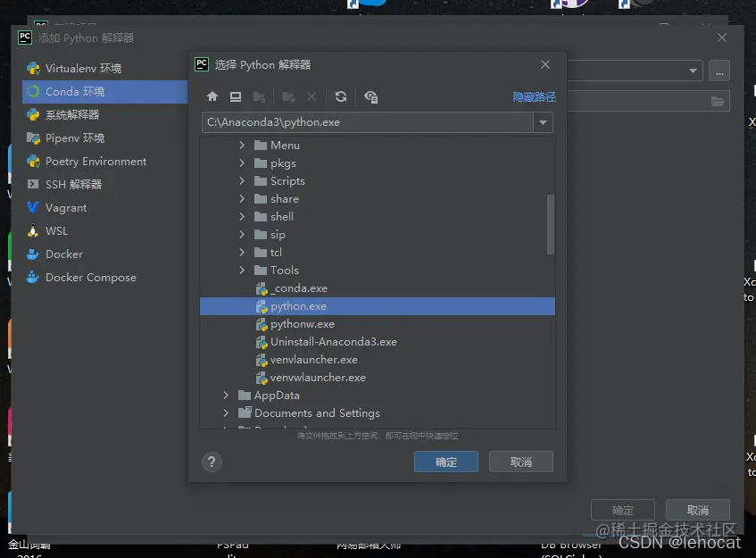The height and width of the screenshot is (558, 756).
Task: Select WSL option
Action: (104, 231)
